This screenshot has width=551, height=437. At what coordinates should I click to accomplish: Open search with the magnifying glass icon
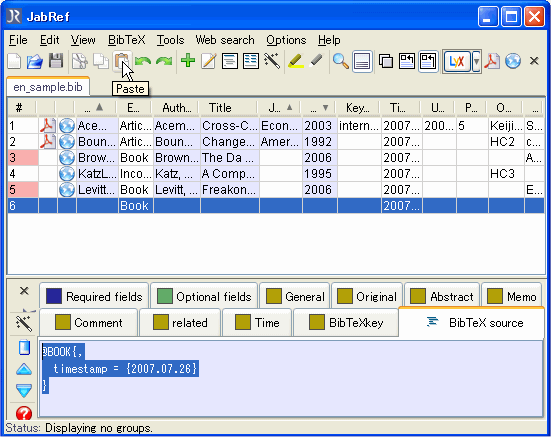pyautogui.click(x=341, y=61)
